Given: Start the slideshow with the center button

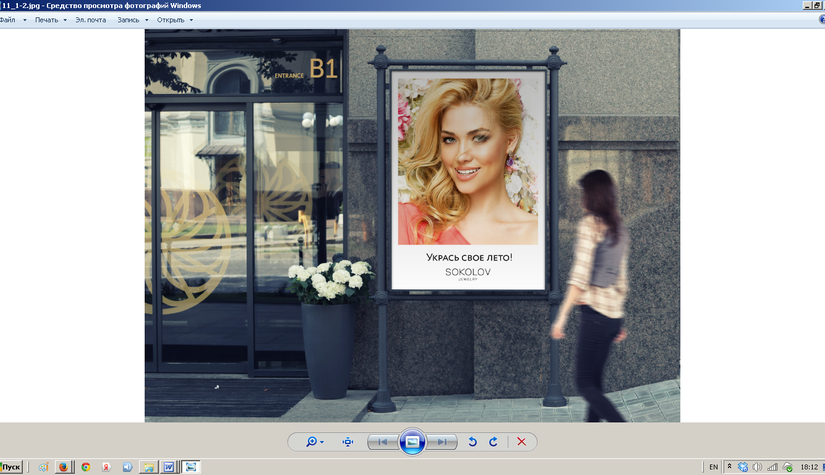Looking at the screenshot, I should (412, 442).
